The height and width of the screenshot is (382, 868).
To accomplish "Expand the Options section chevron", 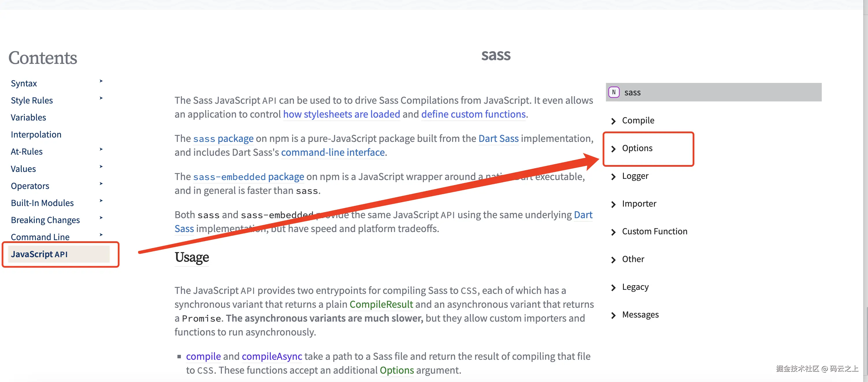I will pyautogui.click(x=613, y=149).
